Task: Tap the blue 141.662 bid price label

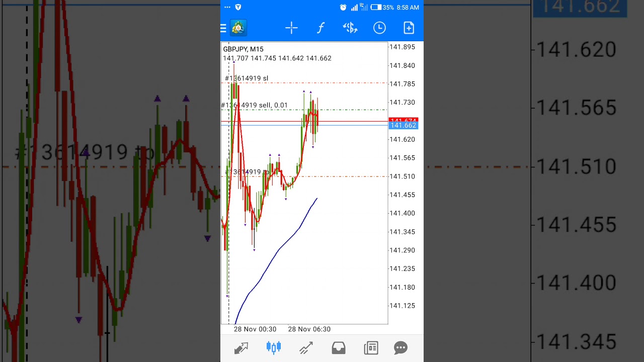Action: click(403, 126)
